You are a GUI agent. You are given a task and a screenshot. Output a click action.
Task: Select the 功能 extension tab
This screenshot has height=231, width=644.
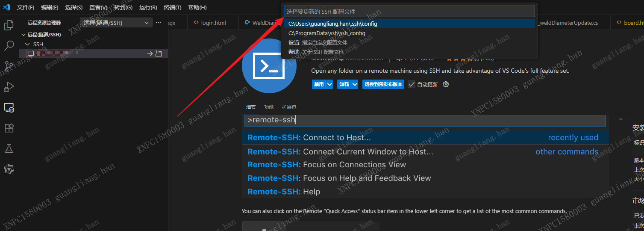[x=269, y=107]
